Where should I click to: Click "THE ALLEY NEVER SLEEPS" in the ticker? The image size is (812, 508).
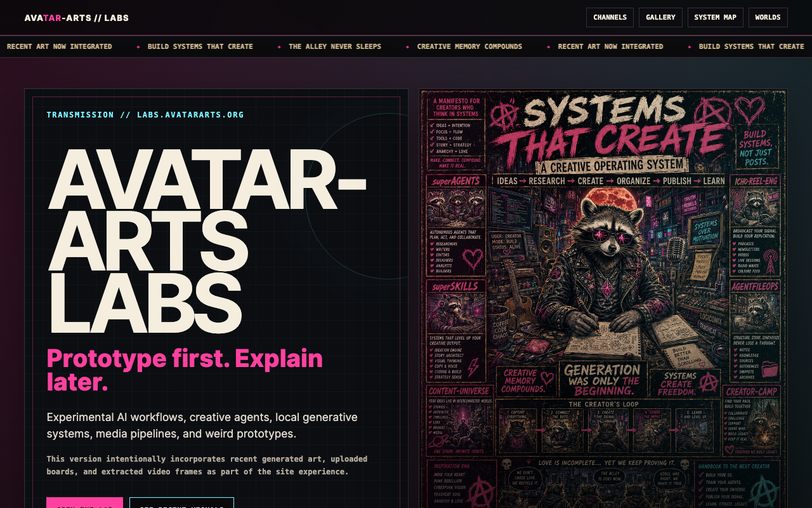point(335,46)
